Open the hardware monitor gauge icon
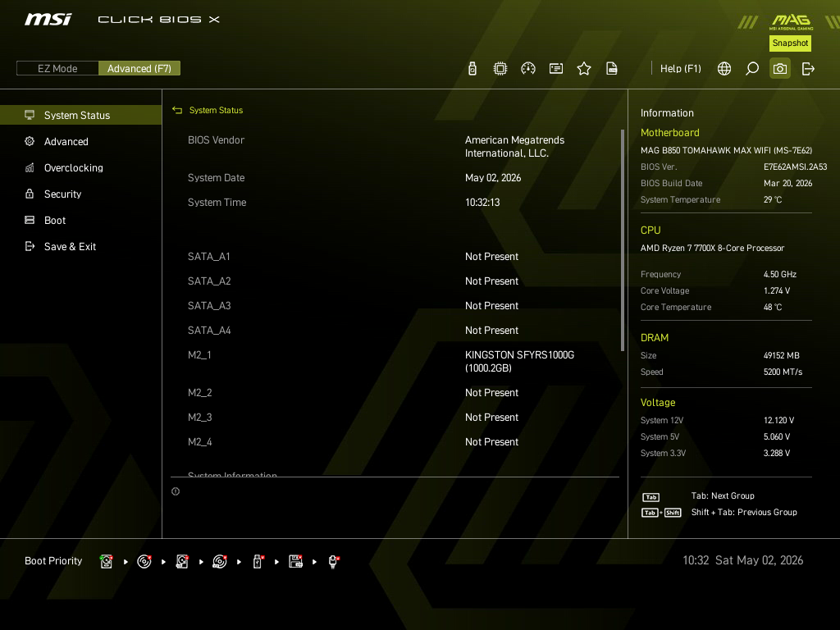Screen dimensions: 840x630 coord(528,69)
